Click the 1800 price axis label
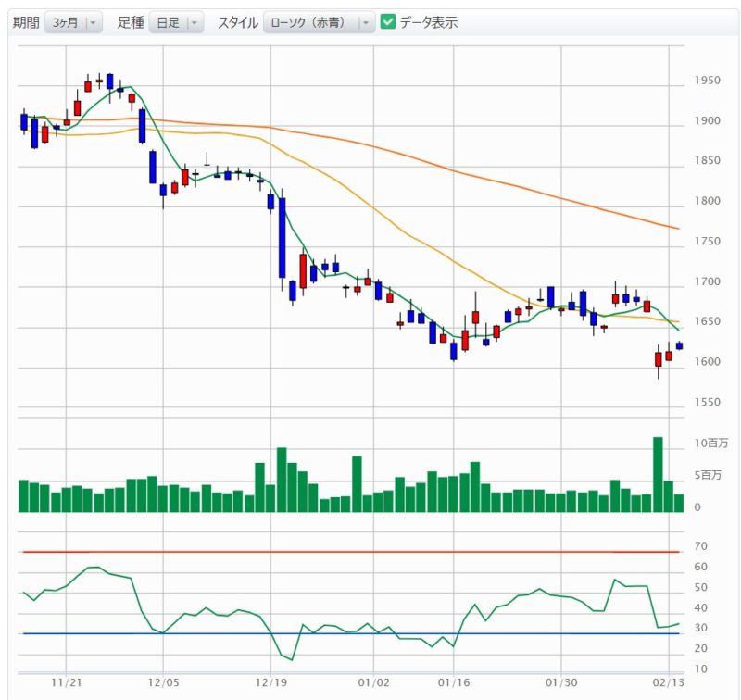 tap(707, 201)
